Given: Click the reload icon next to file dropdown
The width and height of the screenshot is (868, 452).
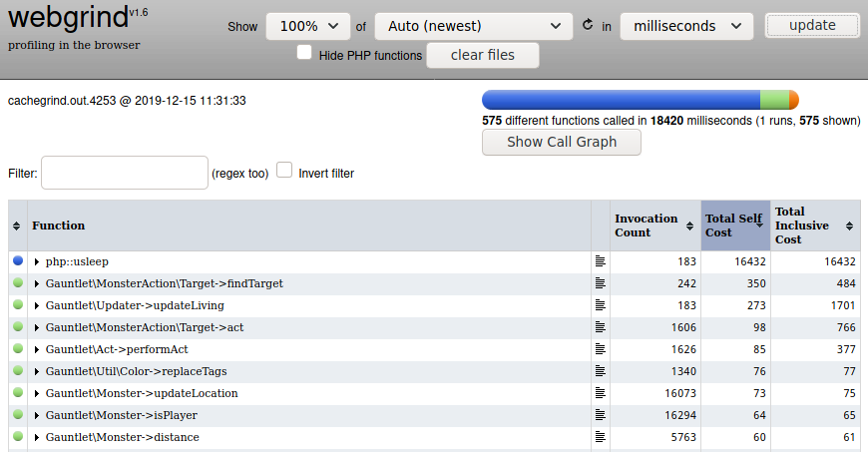Looking at the screenshot, I should [588, 25].
